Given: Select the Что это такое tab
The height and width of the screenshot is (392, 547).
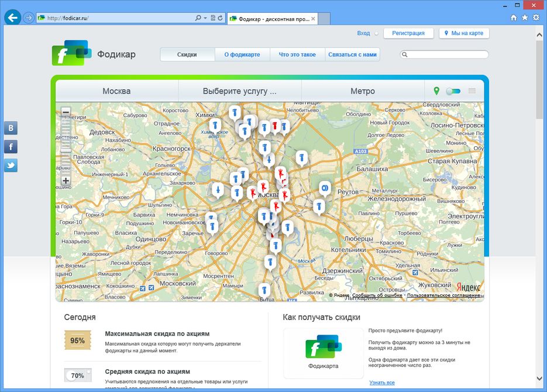Looking at the screenshot, I should point(297,55).
